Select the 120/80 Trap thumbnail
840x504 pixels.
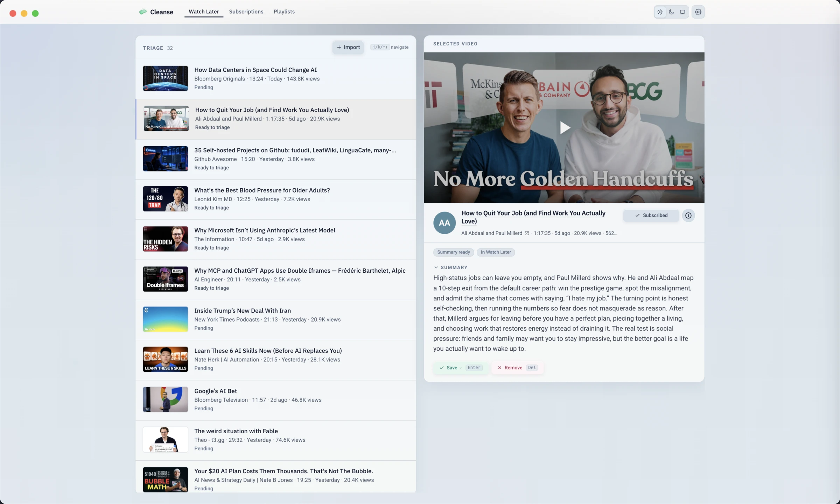165,199
